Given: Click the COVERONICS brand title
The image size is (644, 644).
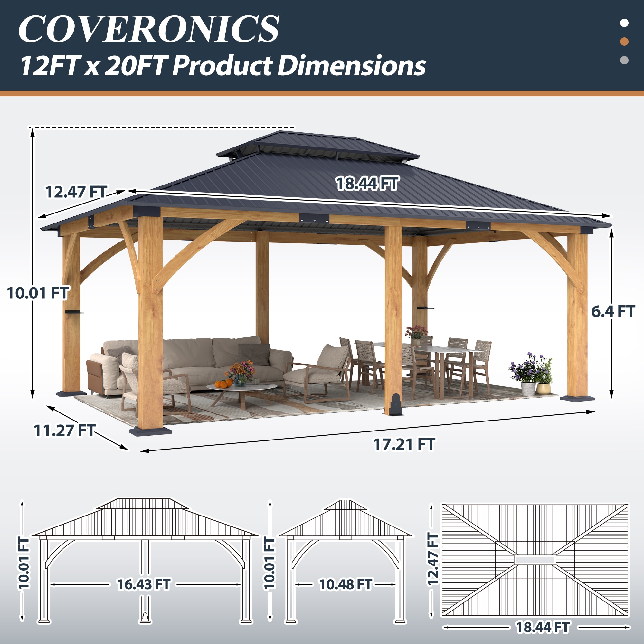Looking at the screenshot, I should (149, 29).
